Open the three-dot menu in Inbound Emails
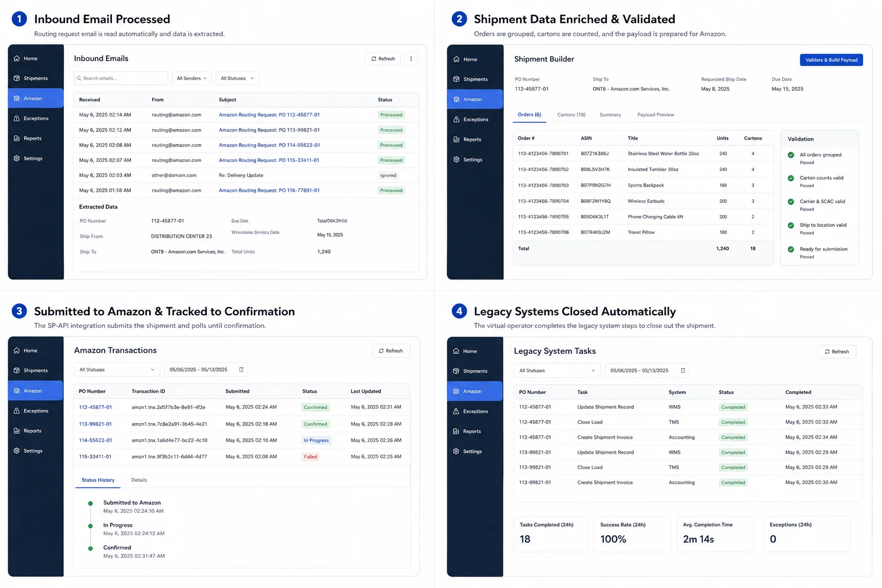The image size is (882, 588). [x=411, y=59]
